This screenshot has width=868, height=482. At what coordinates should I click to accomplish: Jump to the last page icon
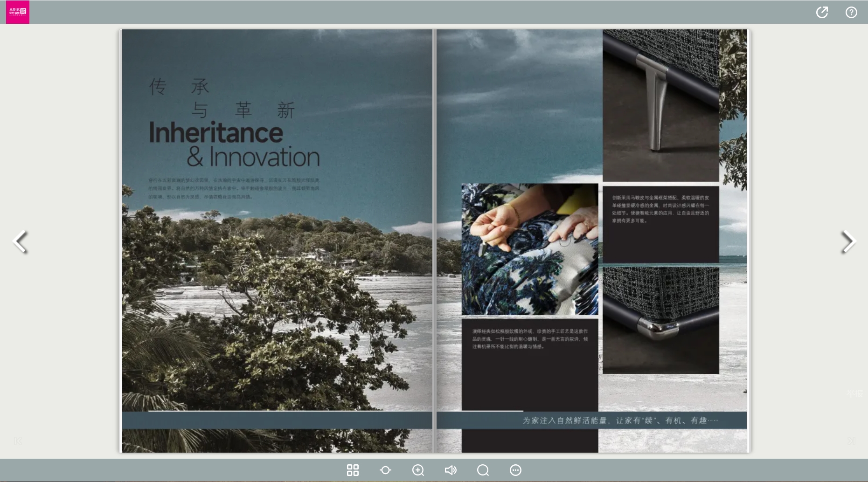851,441
